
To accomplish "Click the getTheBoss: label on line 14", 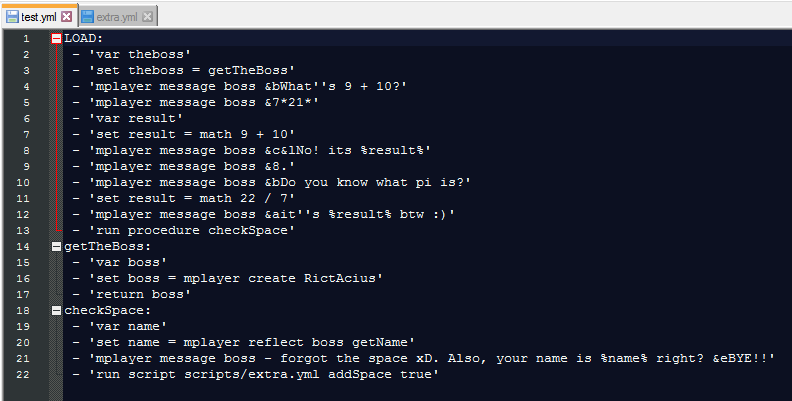I will [x=108, y=246].
